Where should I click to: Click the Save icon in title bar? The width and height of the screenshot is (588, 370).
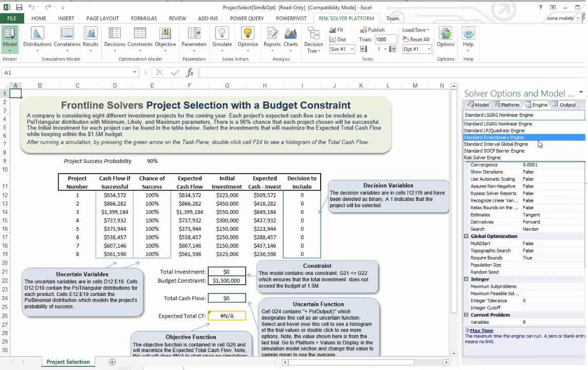tap(19, 7)
